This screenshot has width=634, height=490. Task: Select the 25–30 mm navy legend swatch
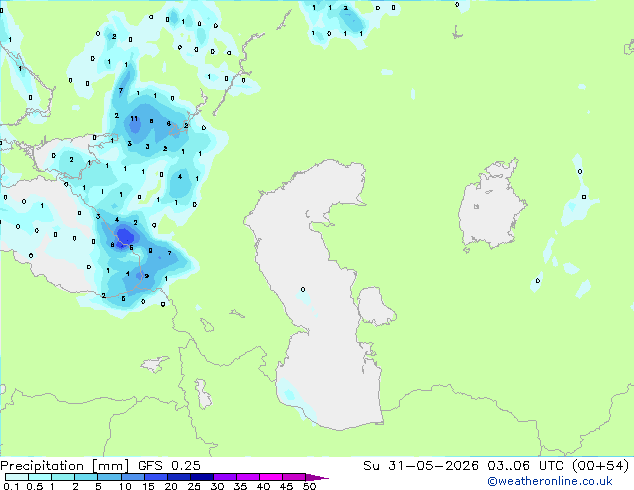pos(201,477)
